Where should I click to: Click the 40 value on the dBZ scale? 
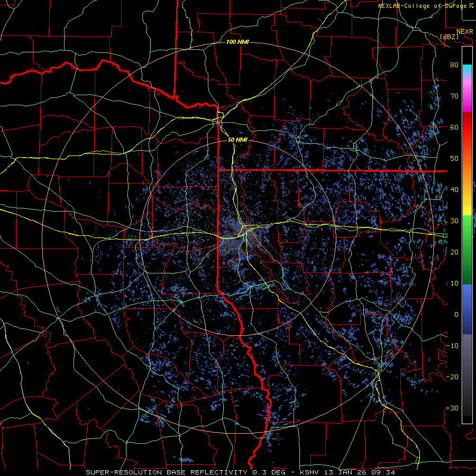tap(454, 190)
